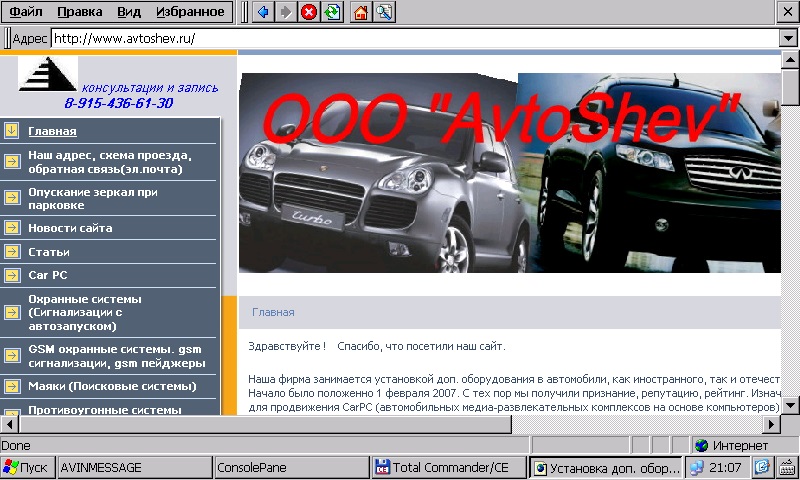Click the Internet zone globe icon

coord(702,445)
